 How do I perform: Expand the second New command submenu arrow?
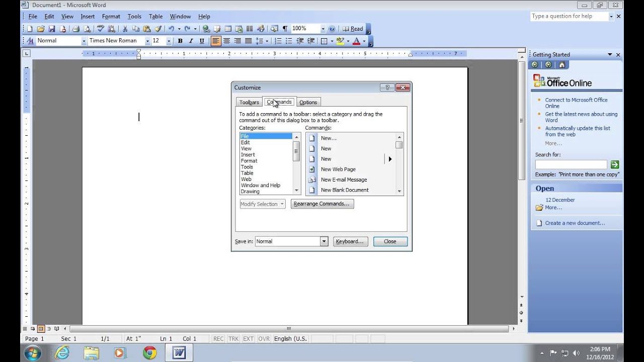(x=390, y=159)
